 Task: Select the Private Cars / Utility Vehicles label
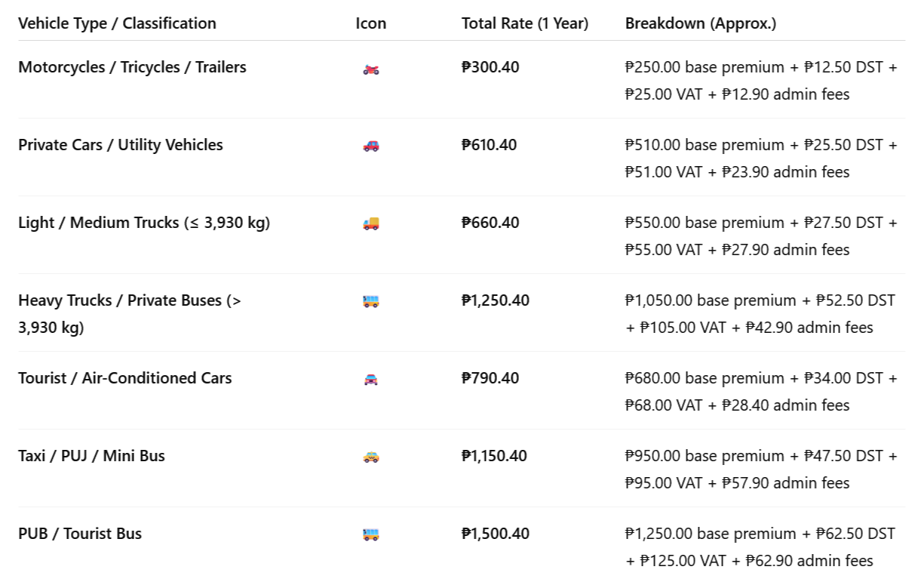pyautogui.click(x=121, y=145)
